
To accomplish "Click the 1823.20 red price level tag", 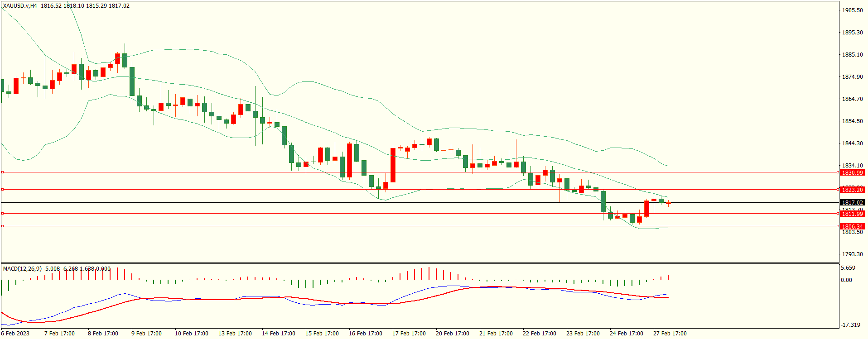I will point(852,190).
